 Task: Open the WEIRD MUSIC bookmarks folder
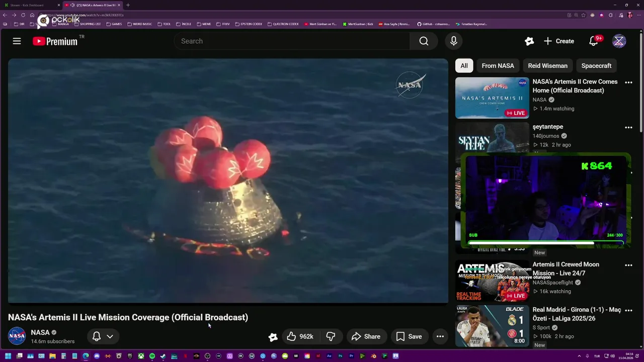(140, 24)
